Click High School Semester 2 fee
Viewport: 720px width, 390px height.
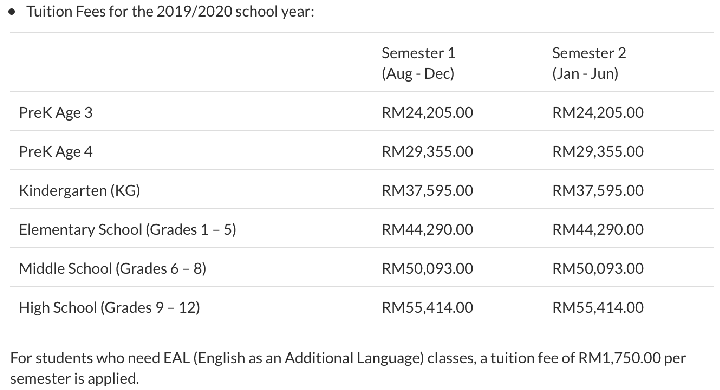[598, 308]
